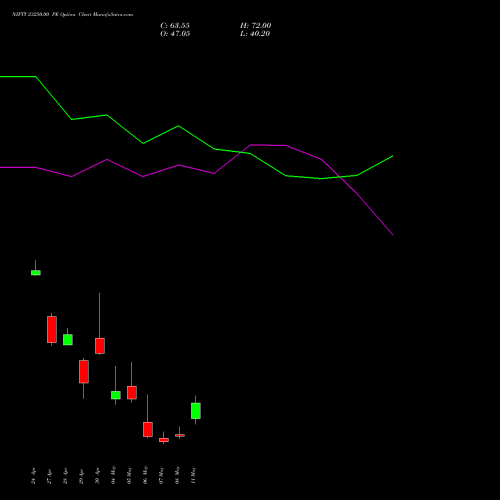This screenshot has height=500, width=500.
Task: Click the small red candlestick for 07 May
Action: point(164,440)
